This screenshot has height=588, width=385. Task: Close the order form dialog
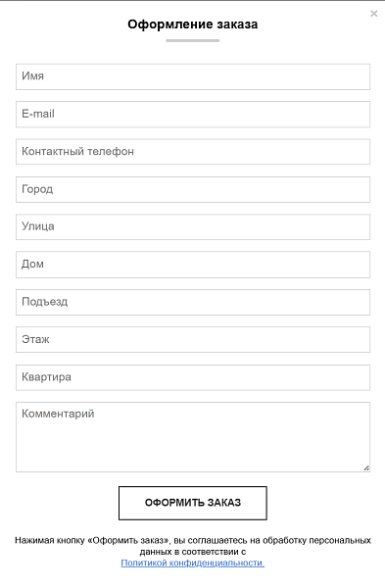374,14
